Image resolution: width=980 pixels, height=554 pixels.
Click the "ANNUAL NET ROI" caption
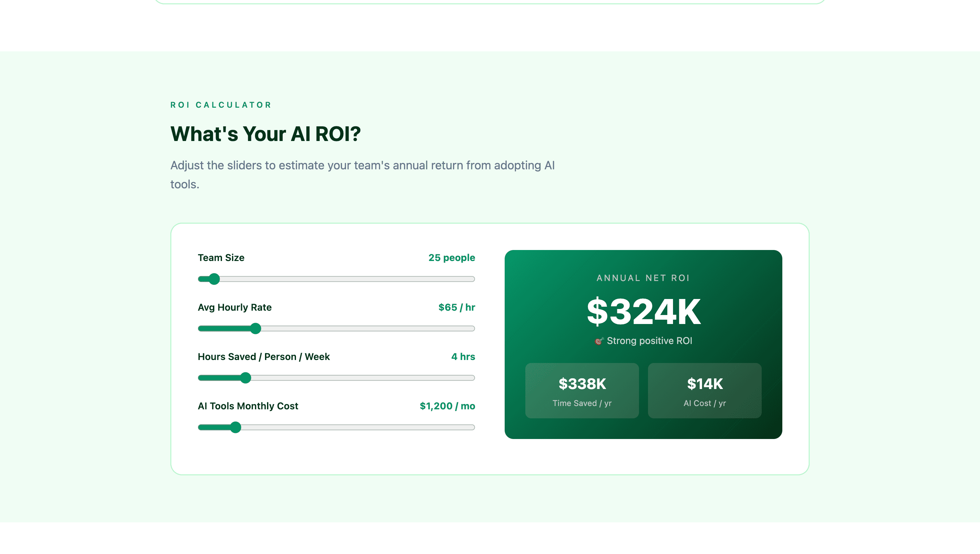[643, 278]
